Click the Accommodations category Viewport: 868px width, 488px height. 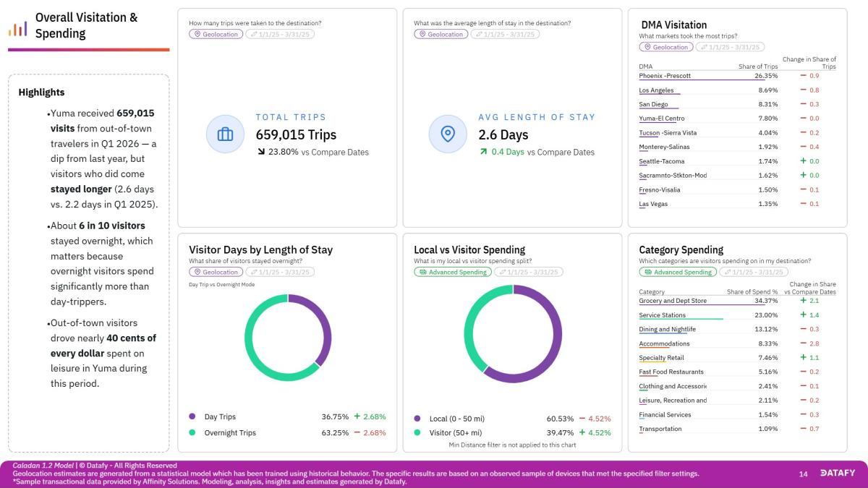[665, 343]
